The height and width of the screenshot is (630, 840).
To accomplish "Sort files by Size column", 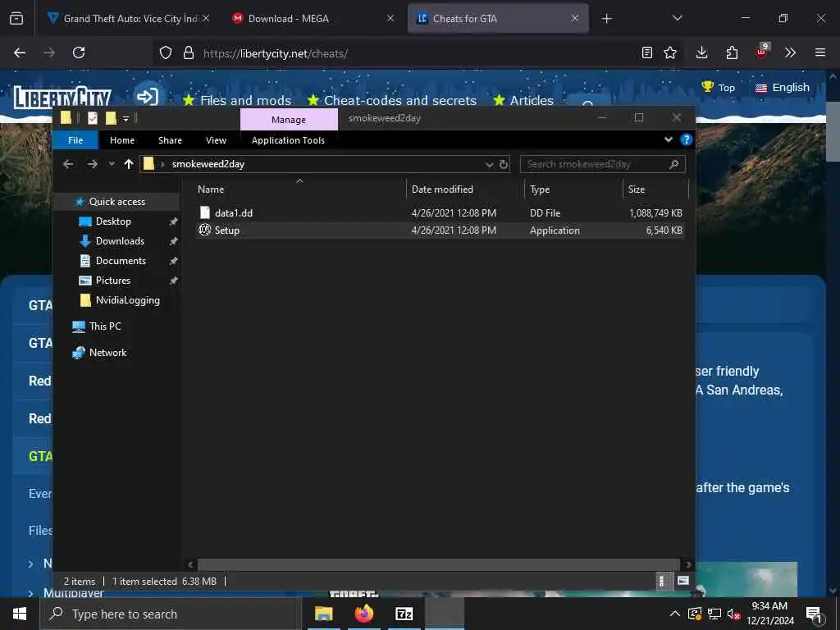I will (x=655, y=189).
